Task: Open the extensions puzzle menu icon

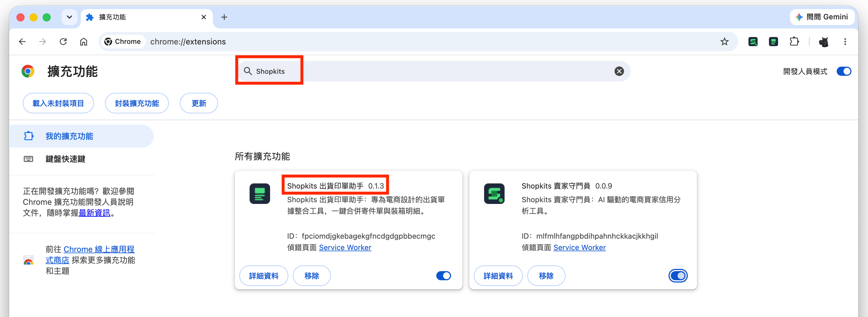Action: (794, 42)
